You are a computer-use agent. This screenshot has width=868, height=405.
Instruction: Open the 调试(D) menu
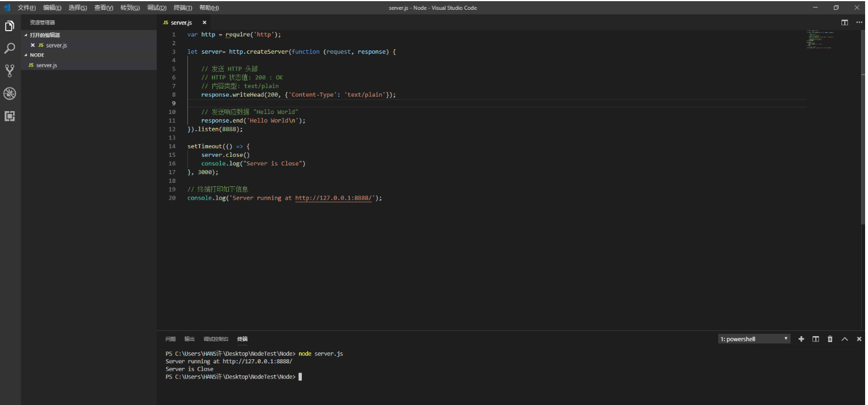point(157,8)
